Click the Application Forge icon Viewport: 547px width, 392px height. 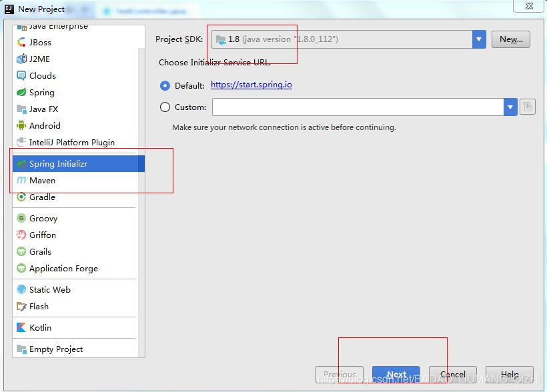(21, 269)
